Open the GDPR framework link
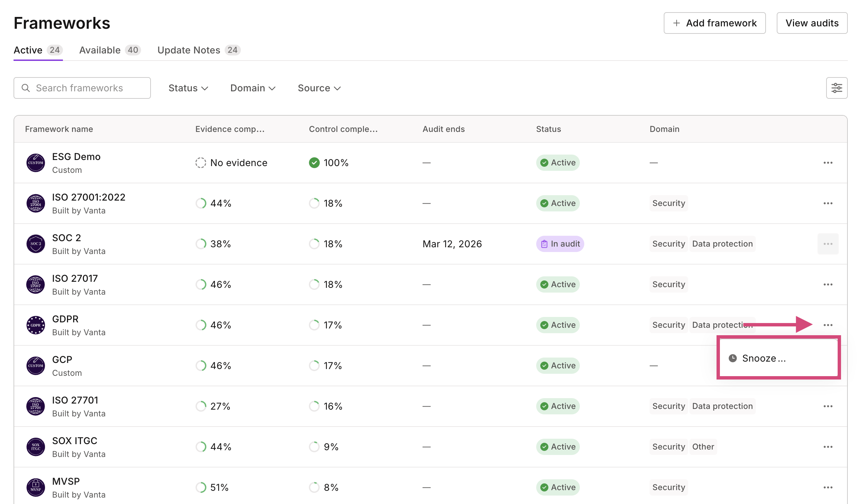Viewport: 862px width, 504px height. point(65,319)
